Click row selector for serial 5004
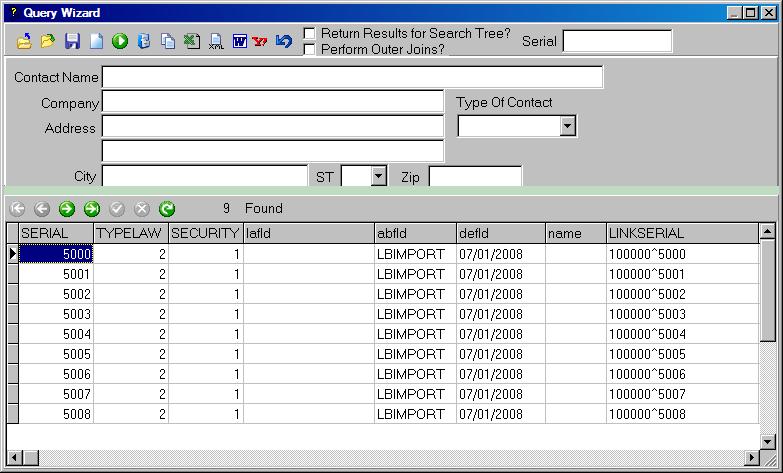The image size is (783, 473). coord(12,334)
